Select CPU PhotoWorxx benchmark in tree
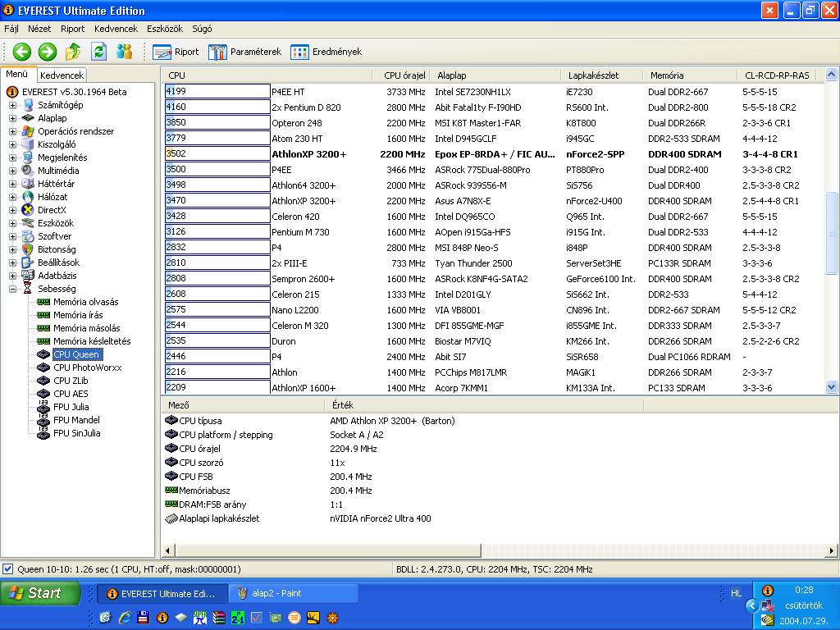Screen dimensions: 840x630 click(x=87, y=367)
